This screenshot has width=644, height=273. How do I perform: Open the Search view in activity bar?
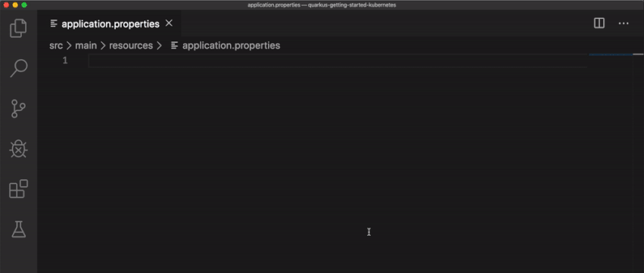18,68
